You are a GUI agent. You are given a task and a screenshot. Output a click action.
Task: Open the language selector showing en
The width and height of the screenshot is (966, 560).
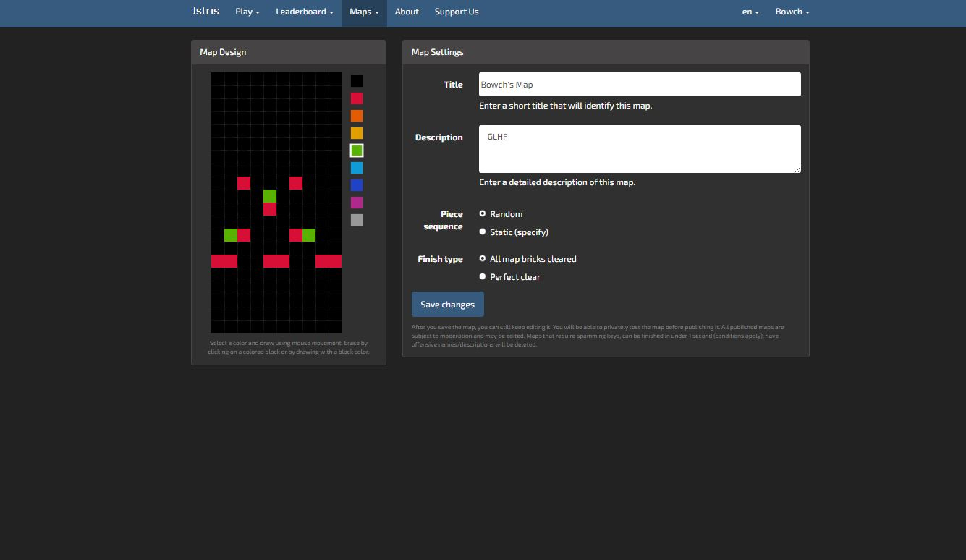pyautogui.click(x=750, y=12)
